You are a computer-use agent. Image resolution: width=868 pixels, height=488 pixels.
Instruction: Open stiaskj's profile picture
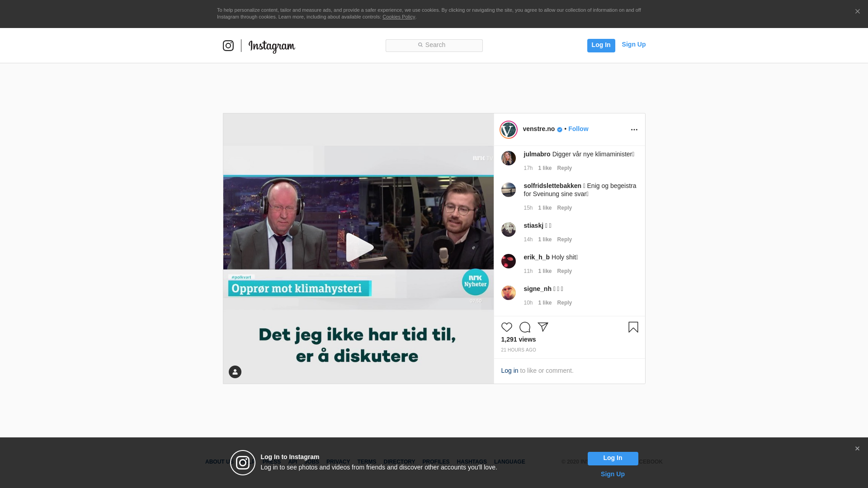tap(509, 230)
